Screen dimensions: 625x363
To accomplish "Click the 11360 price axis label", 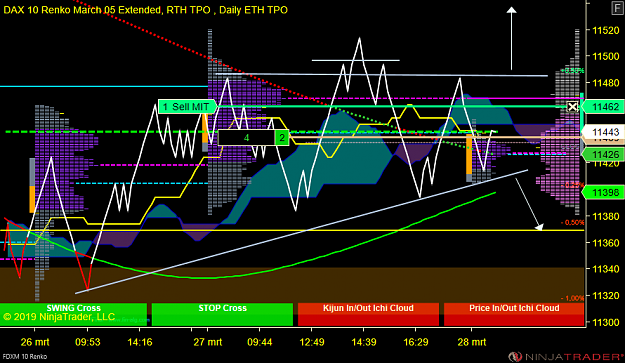I will [606, 243].
